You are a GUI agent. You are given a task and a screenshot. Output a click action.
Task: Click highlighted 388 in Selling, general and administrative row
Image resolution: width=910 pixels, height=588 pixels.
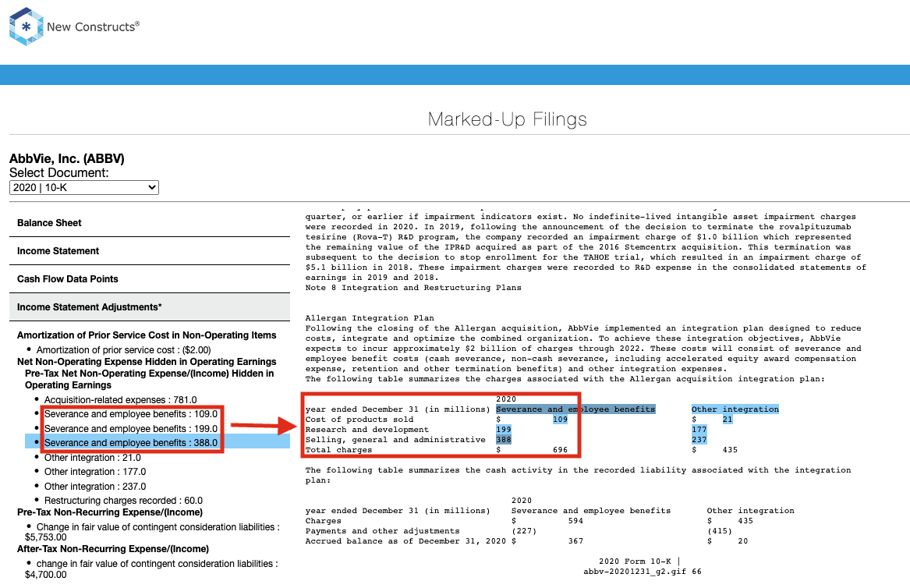504,439
